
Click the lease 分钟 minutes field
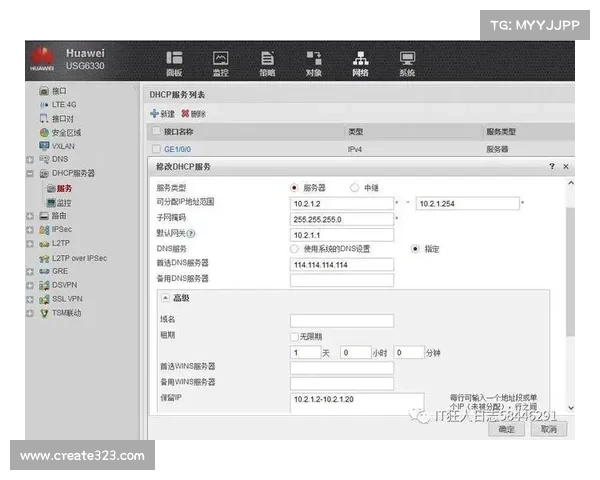[409, 353]
